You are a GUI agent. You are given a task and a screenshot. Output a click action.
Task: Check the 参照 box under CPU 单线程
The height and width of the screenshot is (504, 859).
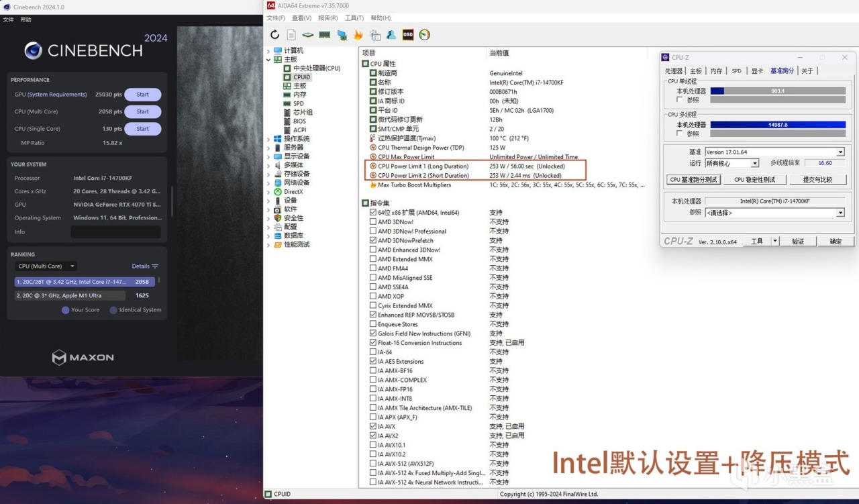click(x=680, y=99)
